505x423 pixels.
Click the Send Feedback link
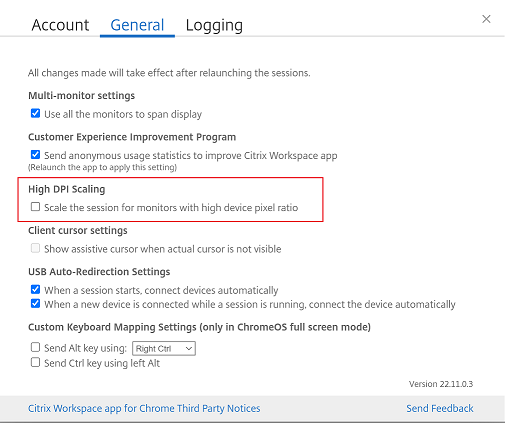point(440,408)
